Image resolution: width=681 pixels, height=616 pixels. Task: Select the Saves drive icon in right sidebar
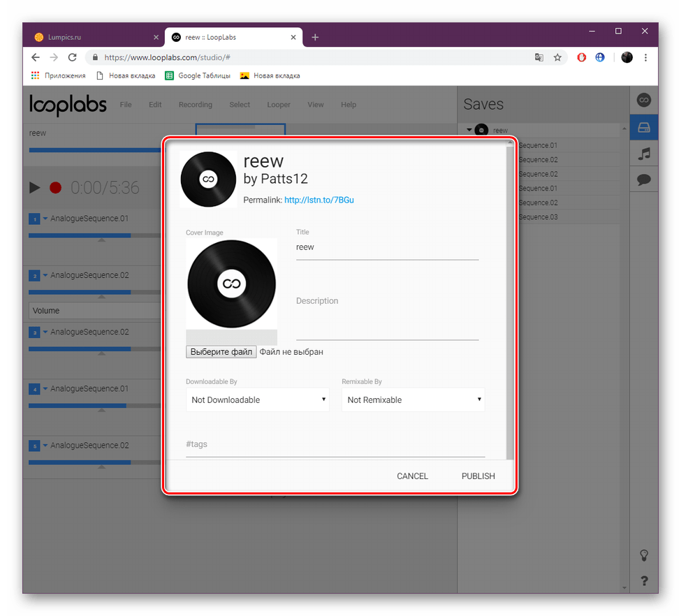(643, 127)
